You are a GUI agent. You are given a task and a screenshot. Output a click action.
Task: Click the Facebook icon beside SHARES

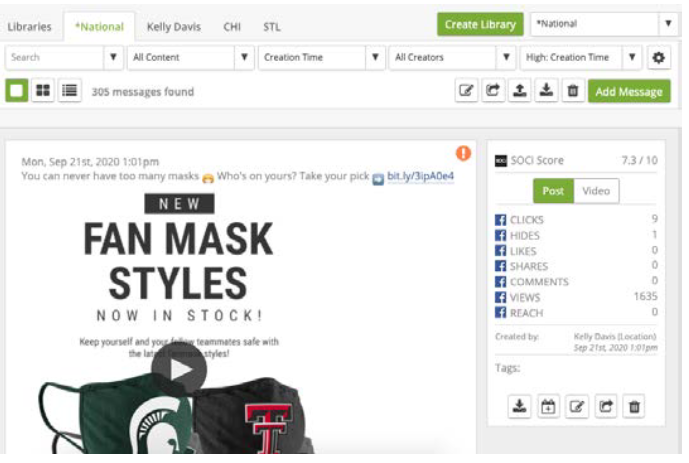tap(500, 266)
